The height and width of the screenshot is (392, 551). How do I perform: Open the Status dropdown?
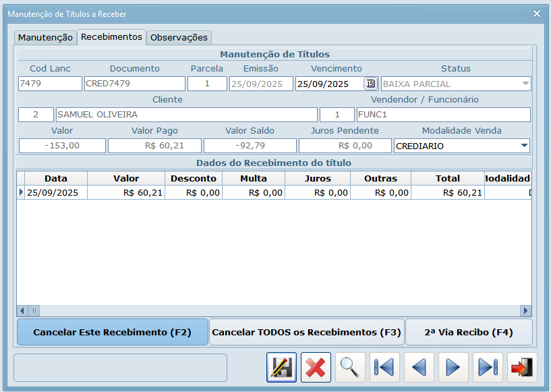[525, 84]
